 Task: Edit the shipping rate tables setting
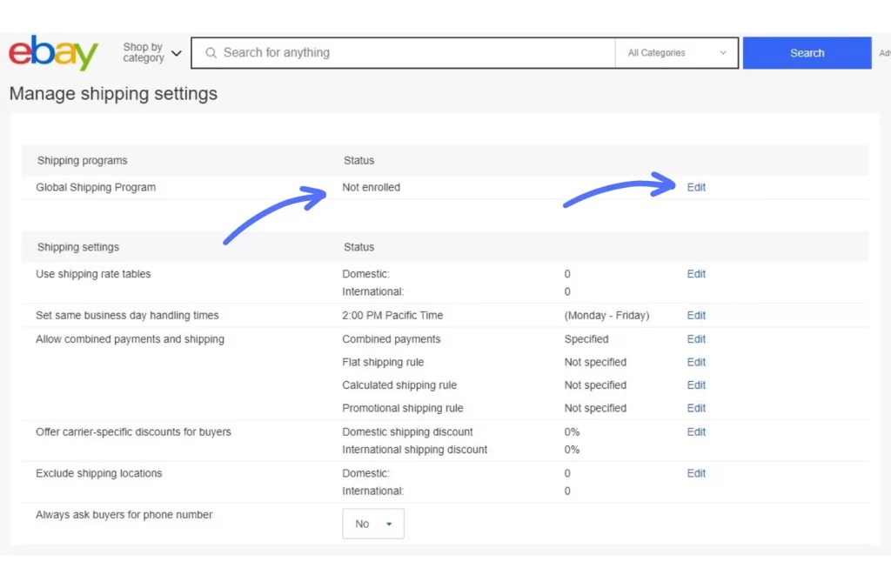(695, 273)
